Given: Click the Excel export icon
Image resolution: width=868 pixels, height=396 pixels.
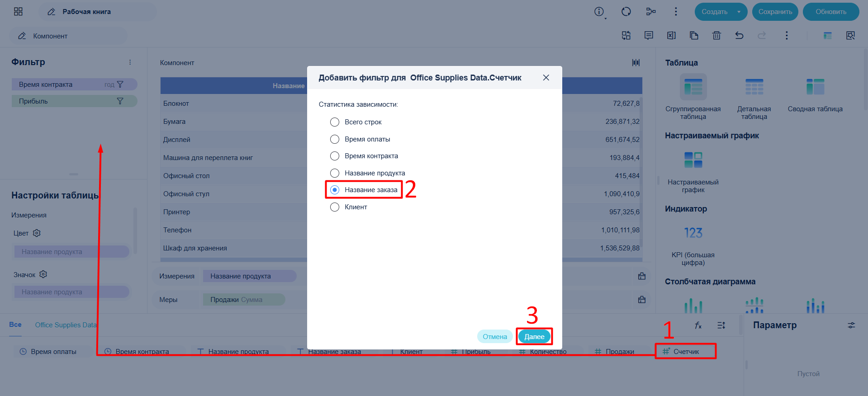Looking at the screenshot, I should pos(671,35).
